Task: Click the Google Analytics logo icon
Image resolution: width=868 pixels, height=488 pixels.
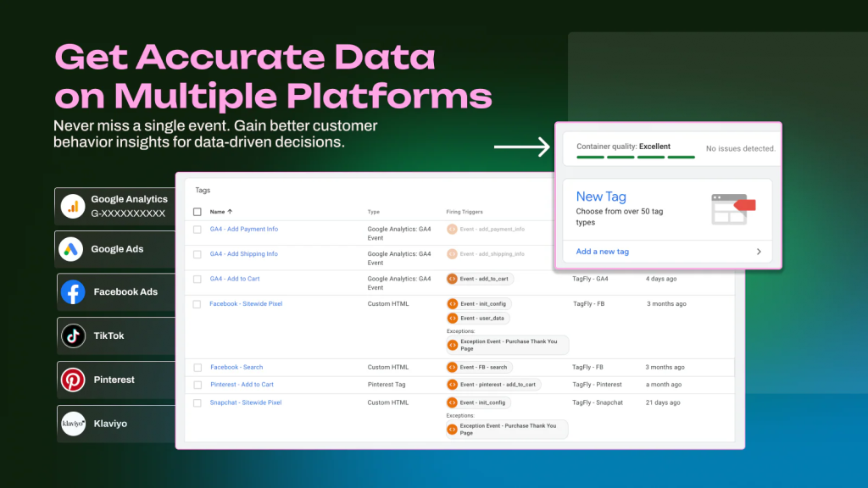Action: coord(73,207)
